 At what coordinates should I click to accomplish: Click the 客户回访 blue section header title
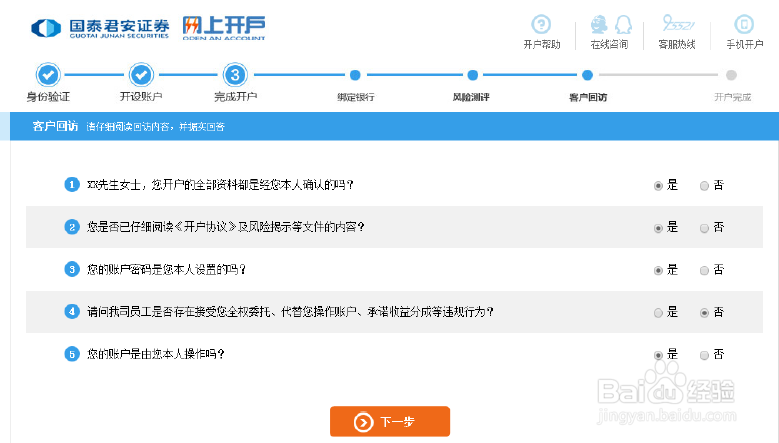pyautogui.click(x=55, y=126)
